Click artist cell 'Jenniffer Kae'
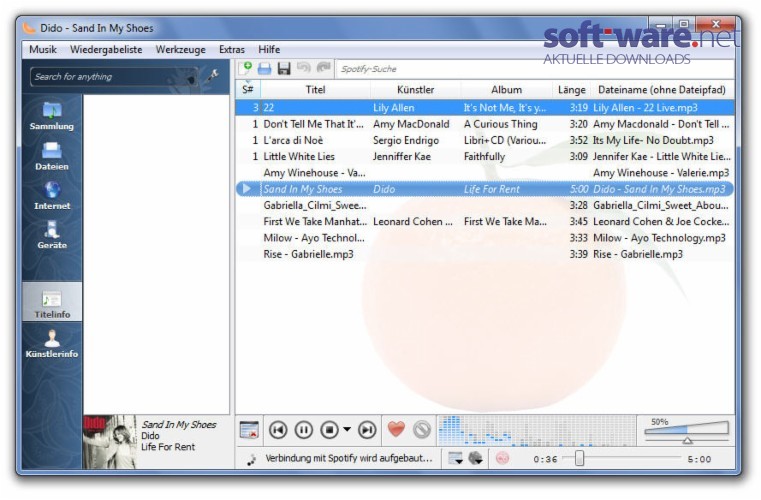Image resolution: width=761 pixels, height=500 pixels. coord(401,157)
